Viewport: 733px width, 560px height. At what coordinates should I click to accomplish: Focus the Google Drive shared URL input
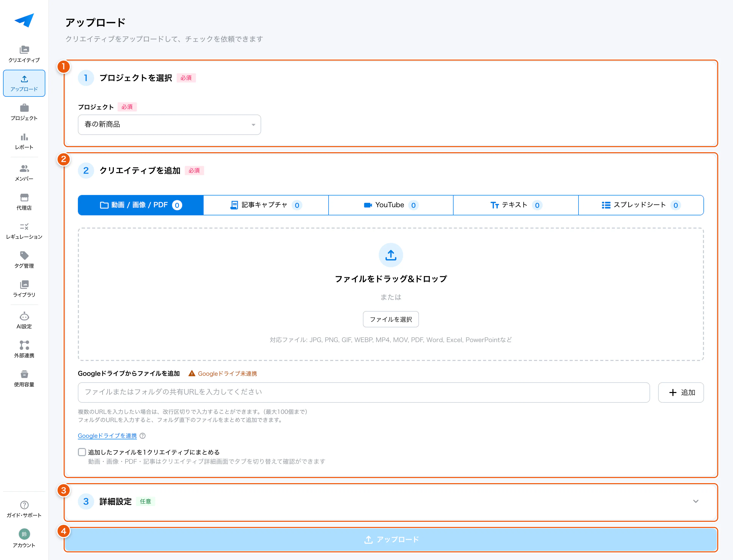(x=364, y=392)
